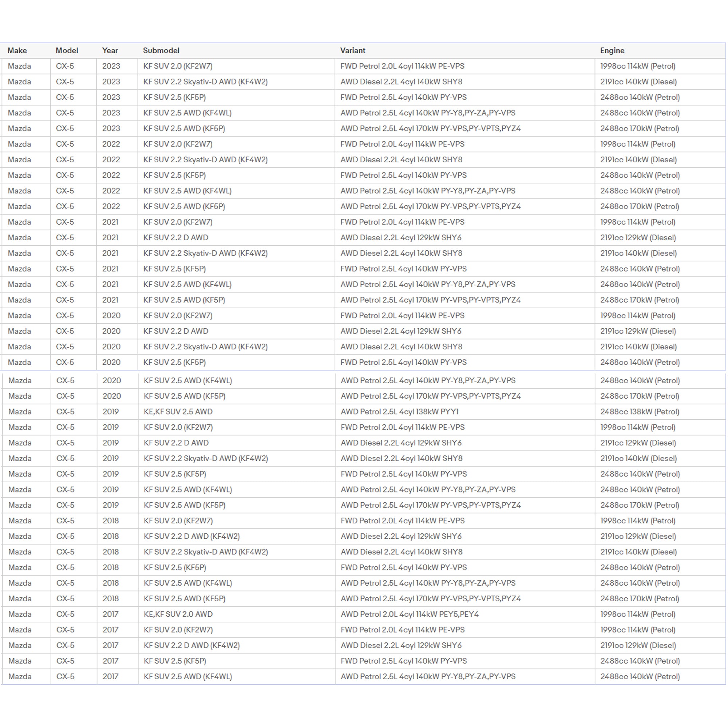Click the Variant column header
Viewport: 728px width, 728px height.
point(352,51)
